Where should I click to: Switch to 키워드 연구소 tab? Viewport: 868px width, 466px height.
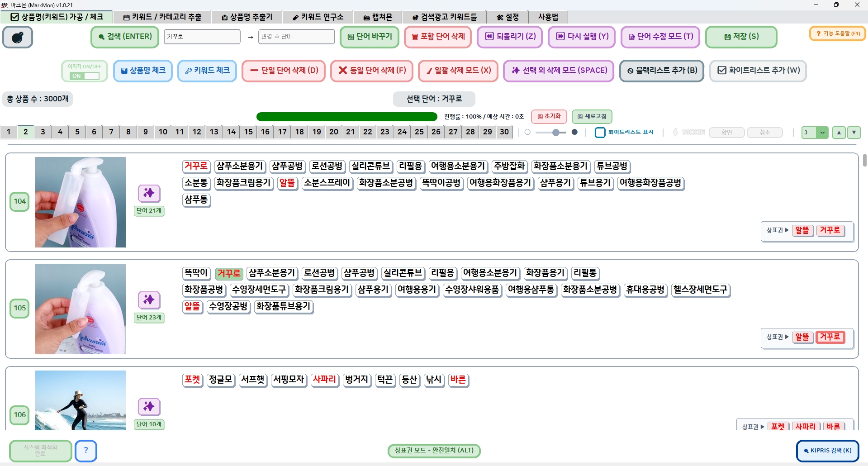pyautogui.click(x=318, y=17)
